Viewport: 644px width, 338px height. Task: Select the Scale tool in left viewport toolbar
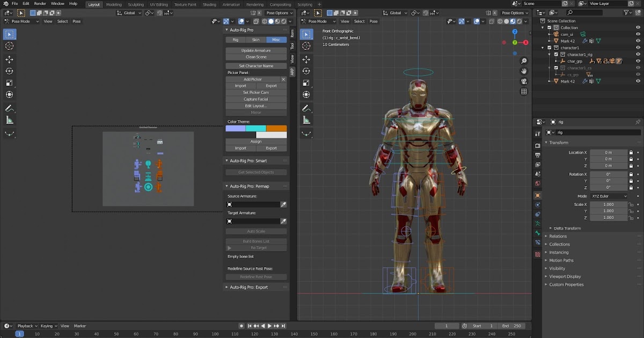click(x=9, y=83)
